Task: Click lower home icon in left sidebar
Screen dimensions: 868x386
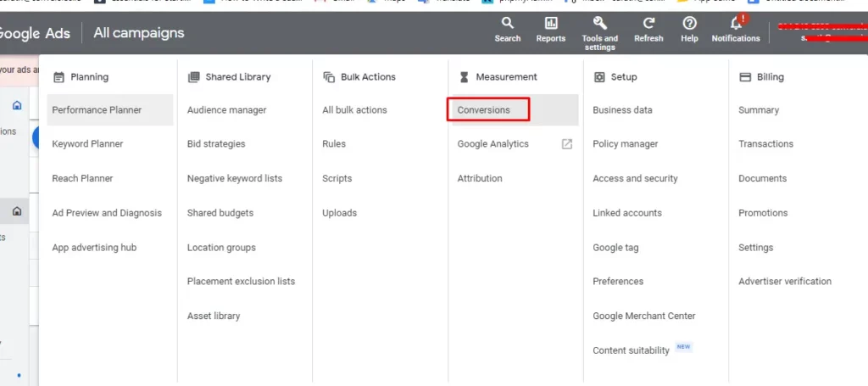Action: click(17, 211)
